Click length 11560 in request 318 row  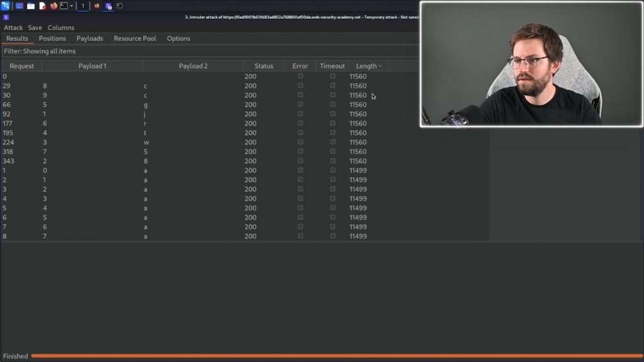tap(358, 152)
